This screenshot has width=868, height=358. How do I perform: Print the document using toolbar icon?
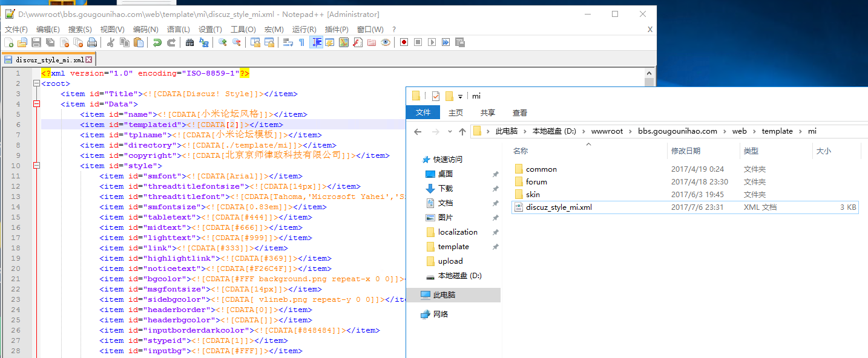tap(91, 42)
